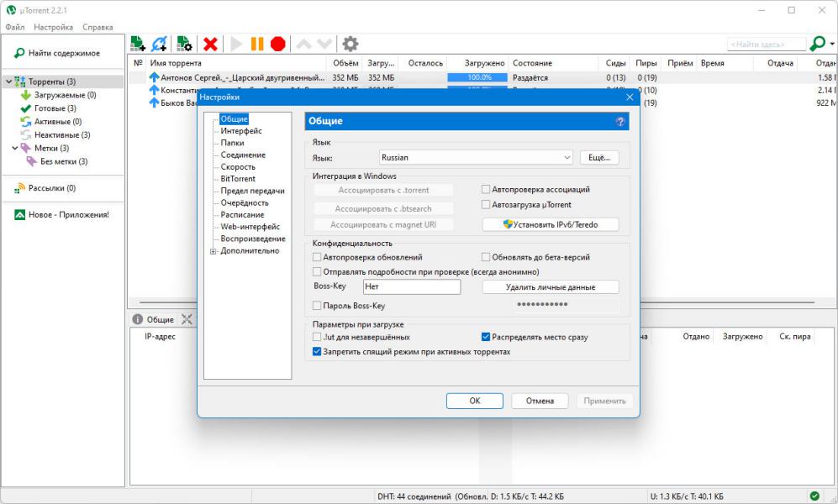Uncheck 'Распределять место сразу' checkbox

[486, 337]
